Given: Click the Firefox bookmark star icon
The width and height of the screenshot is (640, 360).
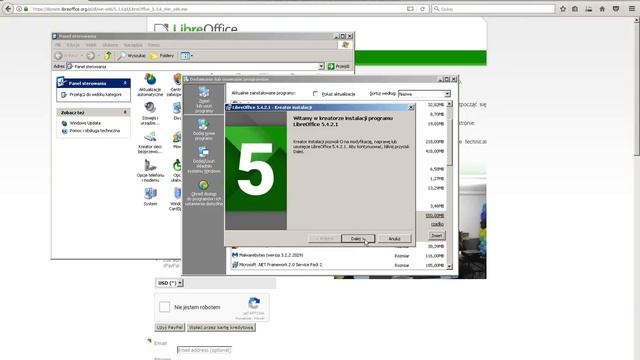Looking at the screenshot, I should (563, 9).
